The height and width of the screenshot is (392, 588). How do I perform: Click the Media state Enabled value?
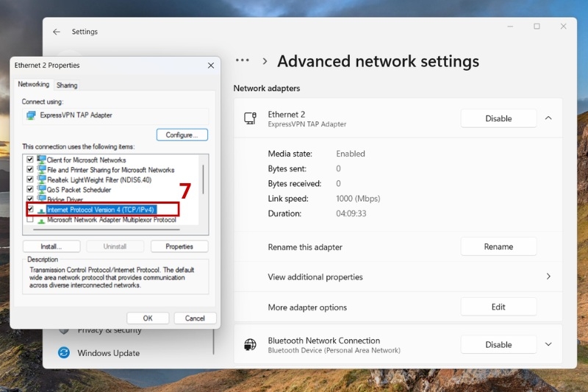351,154
